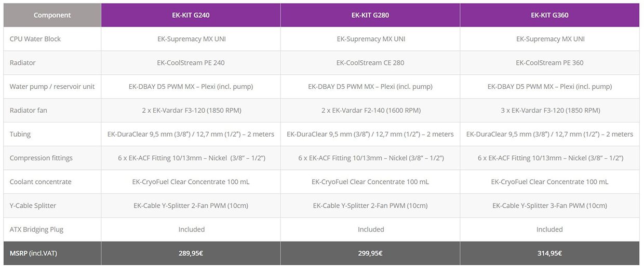This screenshot has width=644, height=270.
Task: Select the 289,95€ price cell
Action: (191, 253)
